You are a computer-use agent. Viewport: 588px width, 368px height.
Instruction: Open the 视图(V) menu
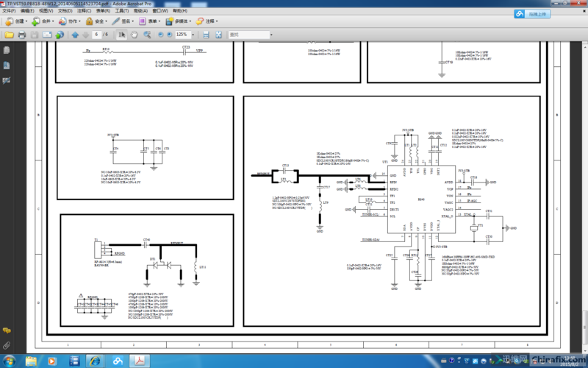(46, 12)
